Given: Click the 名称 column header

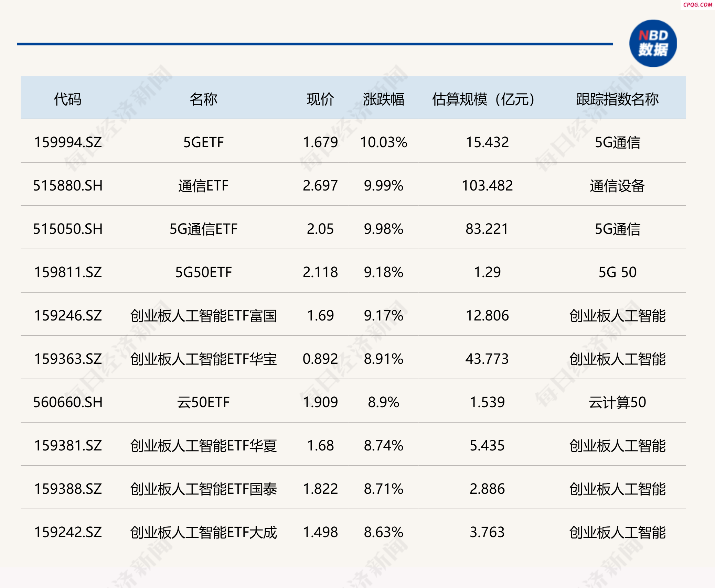Looking at the screenshot, I should 203,99.
